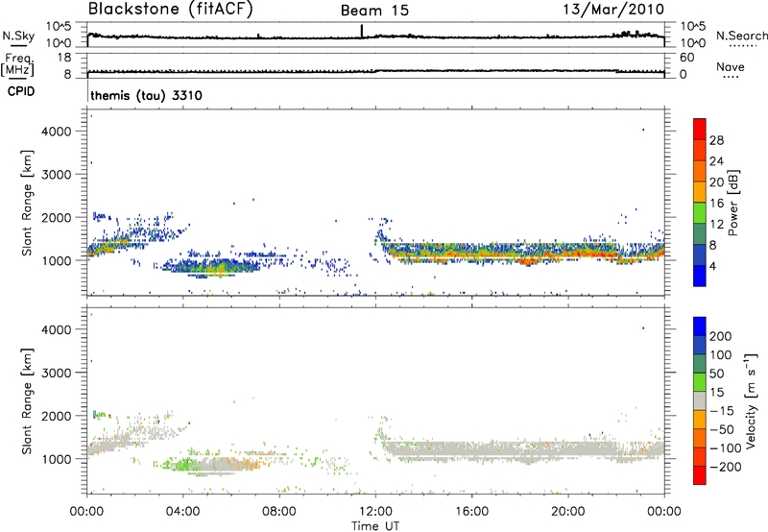Click the "Slant Range [km]" label of velocity panel
768x532 pixels.
27,401
